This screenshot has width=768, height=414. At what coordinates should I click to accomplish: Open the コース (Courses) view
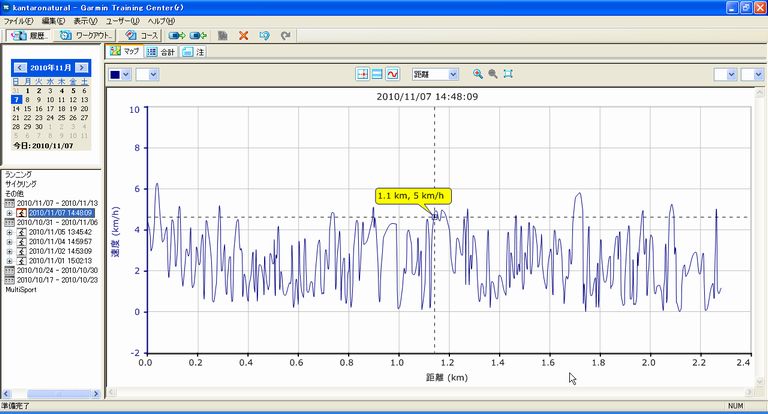click(142, 35)
